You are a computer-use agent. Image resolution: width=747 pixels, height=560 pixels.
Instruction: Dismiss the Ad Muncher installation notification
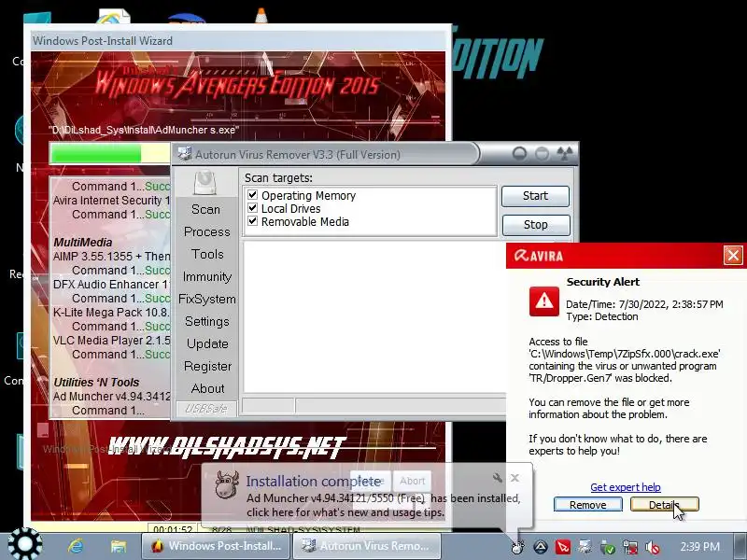514,478
